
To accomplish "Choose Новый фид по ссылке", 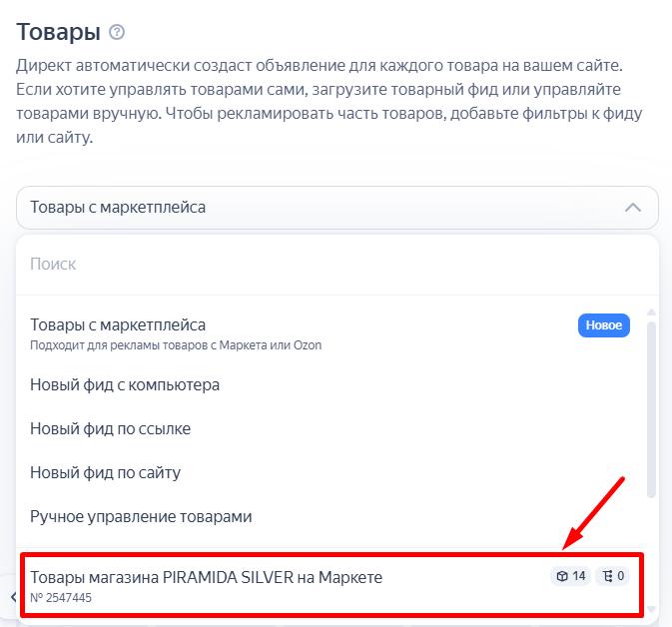I will [x=110, y=428].
